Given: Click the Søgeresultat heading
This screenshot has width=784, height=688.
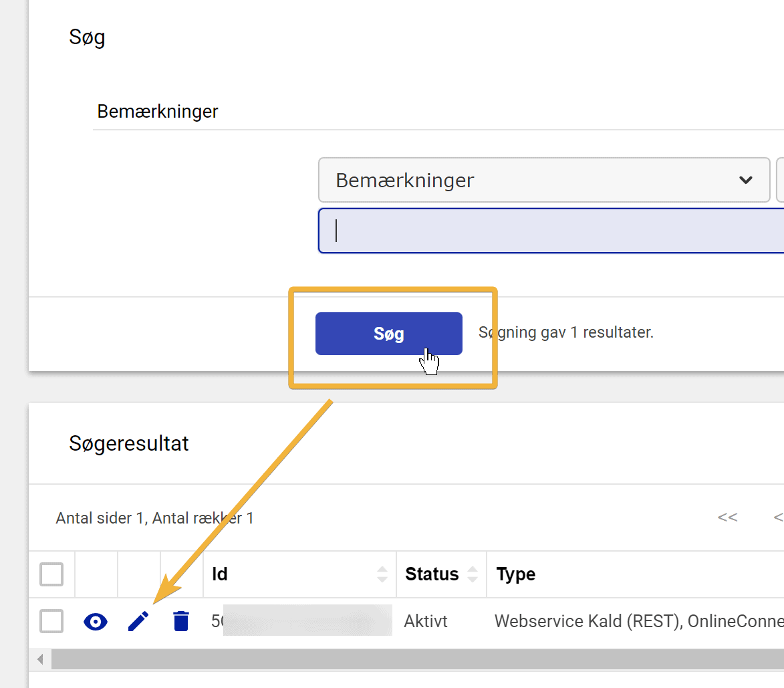Looking at the screenshot, I should click(x=128, y=443).
